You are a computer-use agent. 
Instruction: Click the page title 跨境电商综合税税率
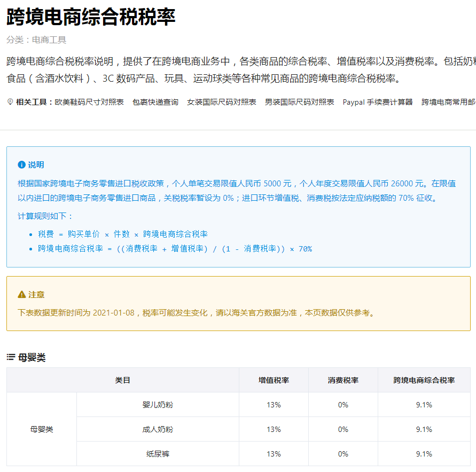click(91, 17)
